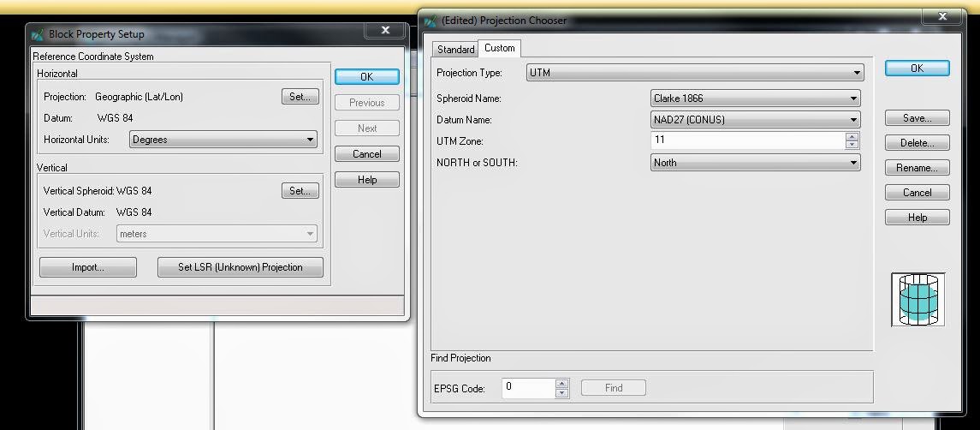Image resolution: width=980 pixels, height=430 pixels.
Task: Switch to the Standard tab
Action: coord(455,50)
